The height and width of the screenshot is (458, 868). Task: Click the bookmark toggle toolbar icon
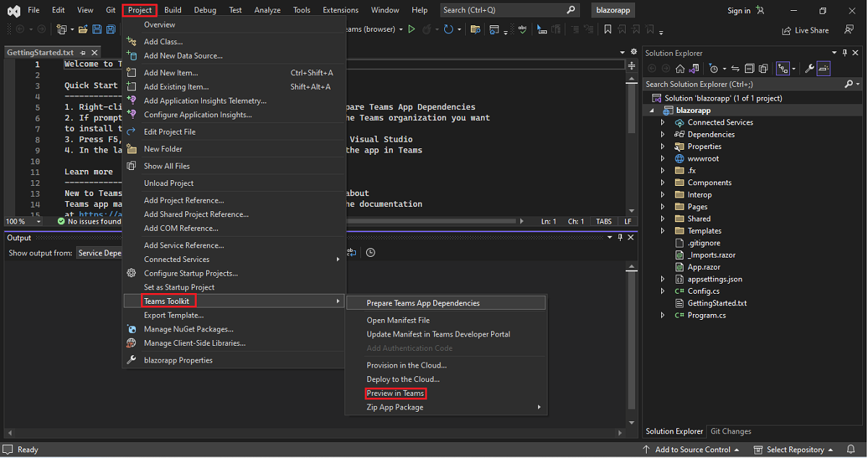(608, 30)
